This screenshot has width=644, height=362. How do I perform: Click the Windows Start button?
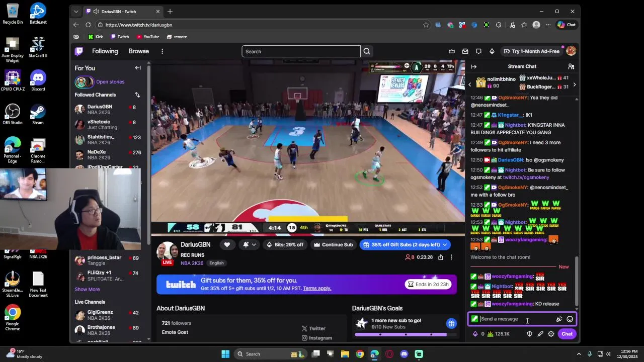[x=225, y=354]
